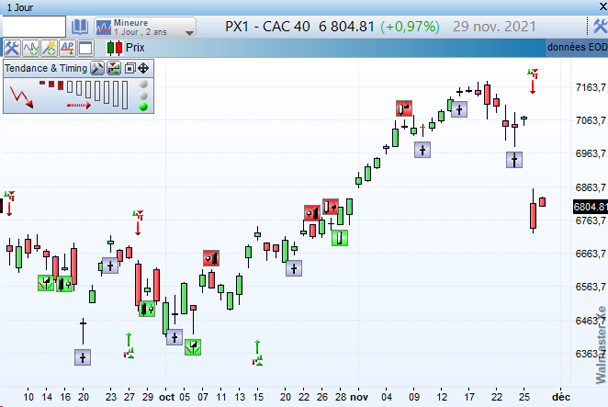This screenshot has height=407, width=608.
Task: Expand the Mineure 1 Jour, 2 ans dropdown
Action: (x=145, y=27)
